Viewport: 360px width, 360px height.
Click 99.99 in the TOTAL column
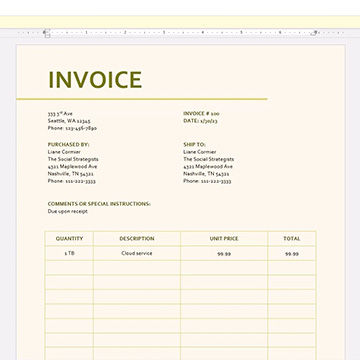[x=292, y=254]
